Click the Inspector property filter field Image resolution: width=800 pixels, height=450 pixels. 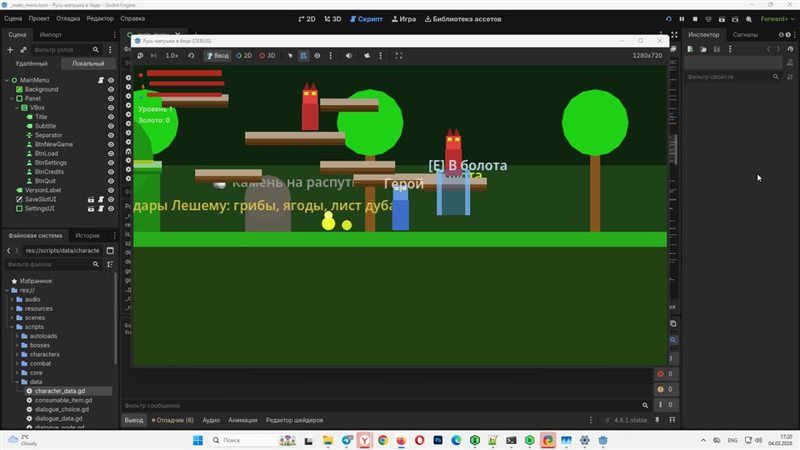(x=733, y=77)
